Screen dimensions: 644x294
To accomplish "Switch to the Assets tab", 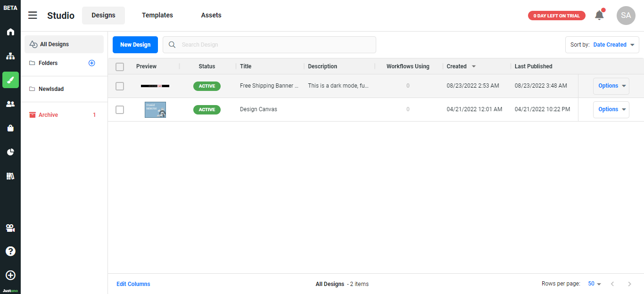I will click(211, 16).
